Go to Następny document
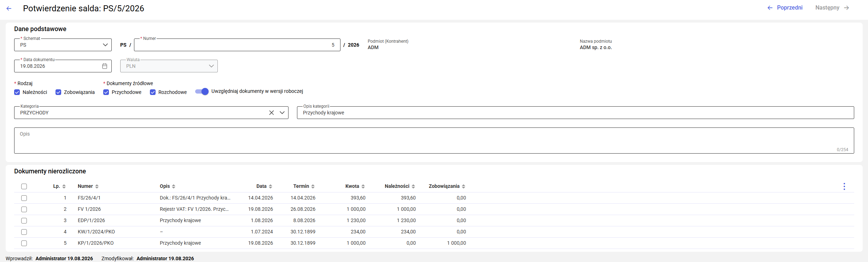This screenshot has width=868, height=262. click(x=832, y=8)
